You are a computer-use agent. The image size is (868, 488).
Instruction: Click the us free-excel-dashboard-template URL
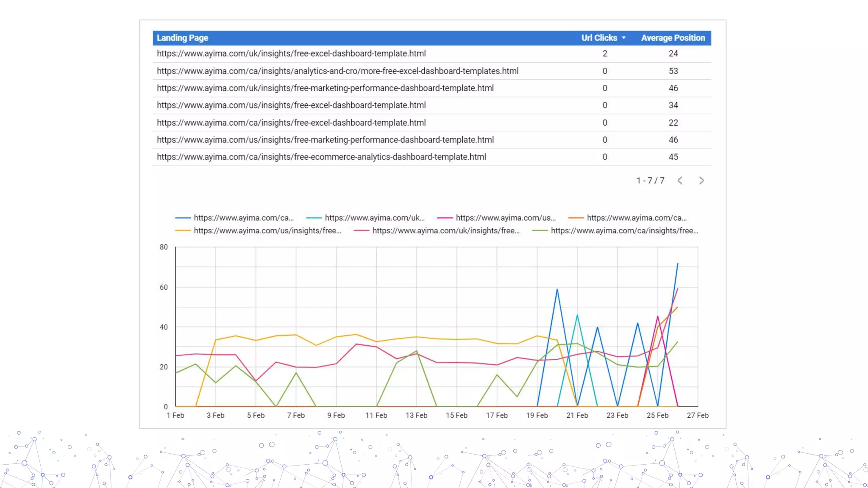click(291, 105)
